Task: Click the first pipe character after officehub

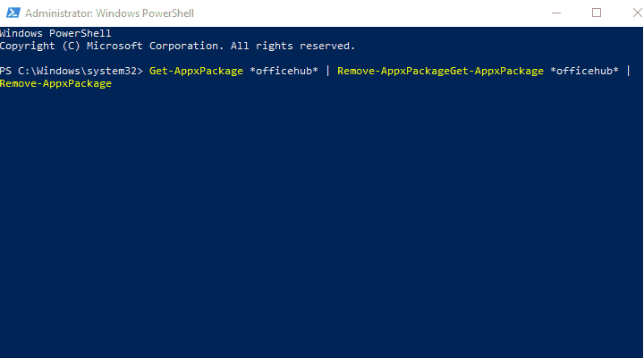Action: (327, 71)
